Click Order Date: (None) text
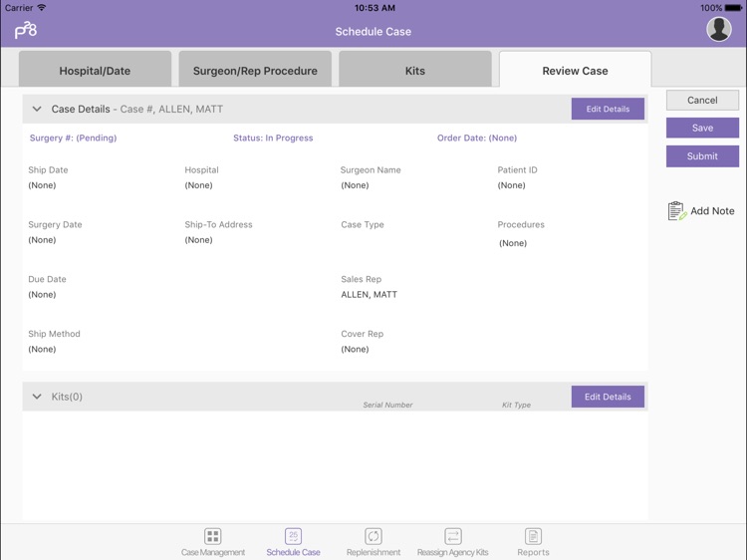The width and height of the screenshot is (747, 560). click(x=477, y=138)
